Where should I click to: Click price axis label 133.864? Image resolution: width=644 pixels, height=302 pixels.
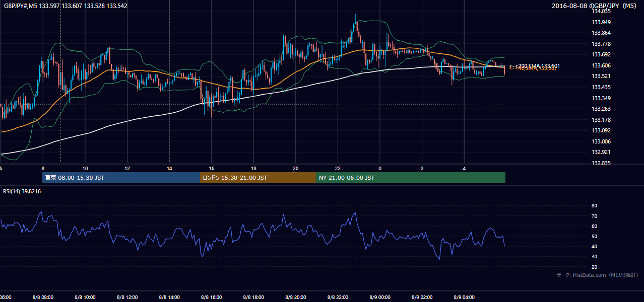[x=602, y=33]
